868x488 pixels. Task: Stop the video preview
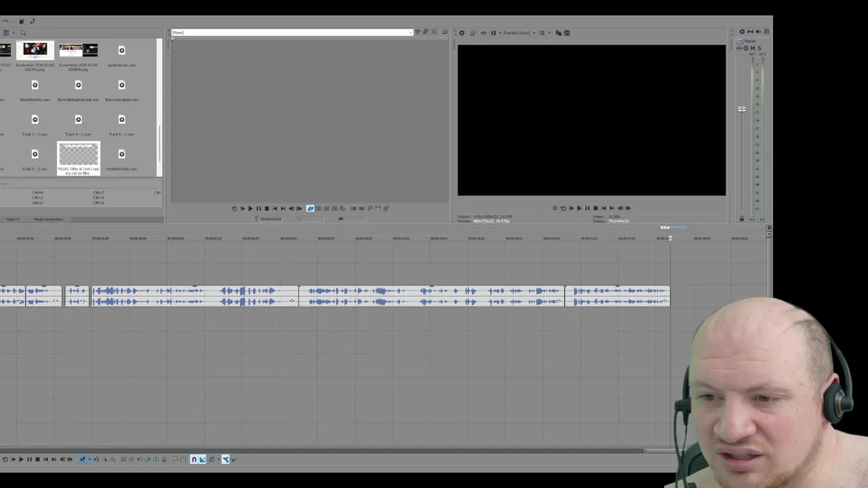(595, 208)
